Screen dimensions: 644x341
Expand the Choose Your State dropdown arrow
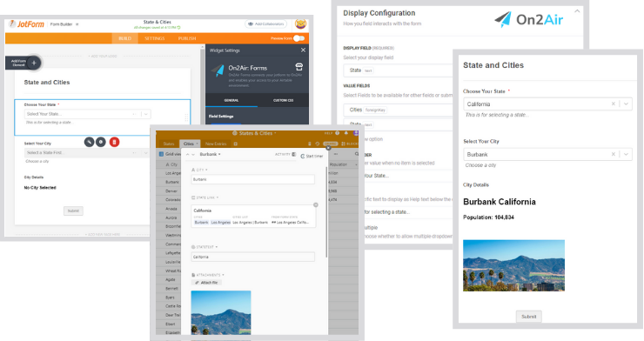[626, 104]
